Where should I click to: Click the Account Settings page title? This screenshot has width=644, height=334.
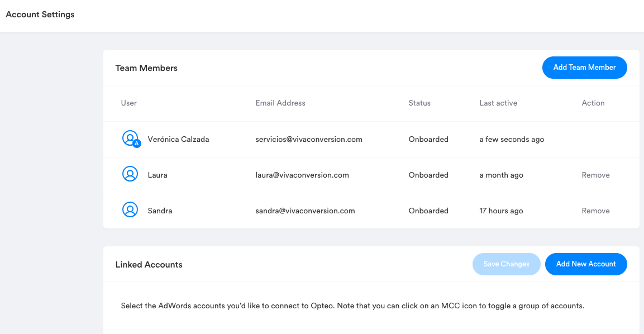[x=40, y=15]
